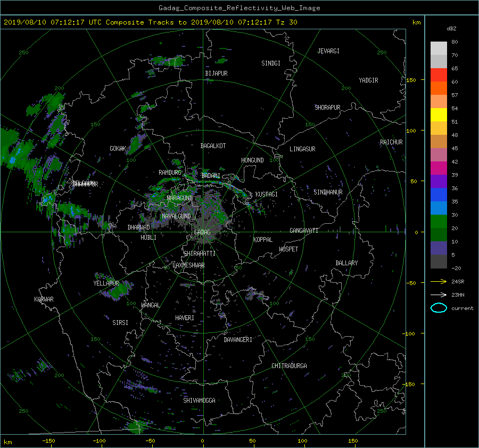Click the yellow km unit label at top right
The height and width of the screenshot is (448, 479).
point(416,22)
